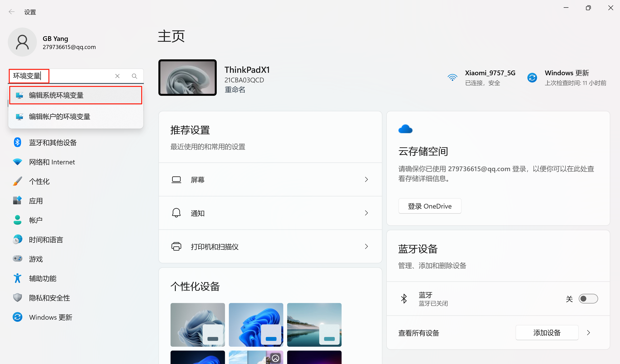The height and width of the screenshot is (364, 620).
Task: Click the 个性化 paintbrush icon
Action: coord(17,181)
